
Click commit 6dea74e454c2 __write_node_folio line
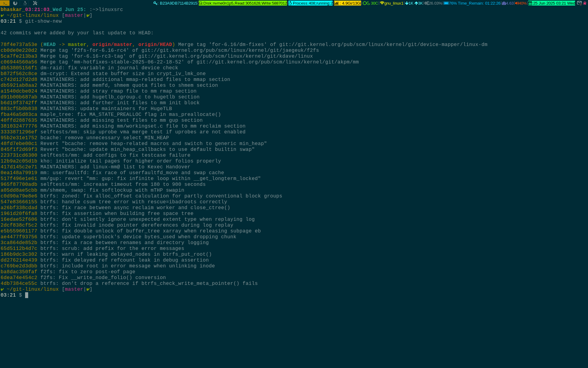click(83, 278)
